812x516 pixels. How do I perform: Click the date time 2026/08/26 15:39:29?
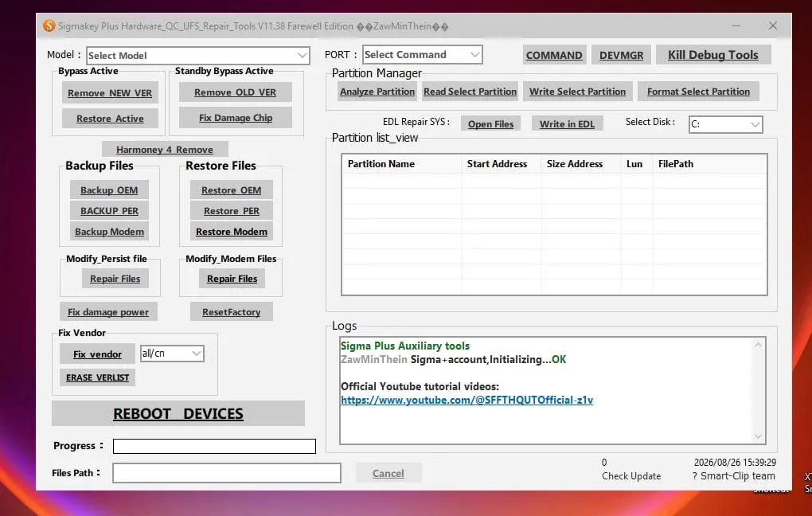tap(735, 462)
